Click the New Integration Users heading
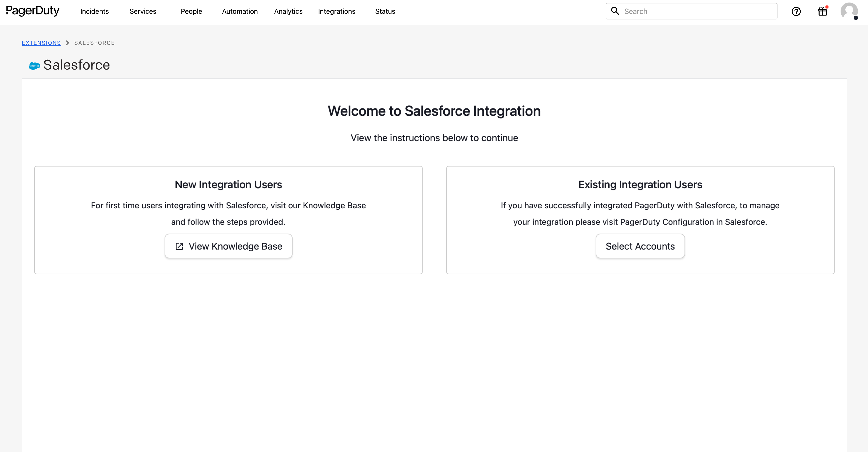 (x=229, y=185)
